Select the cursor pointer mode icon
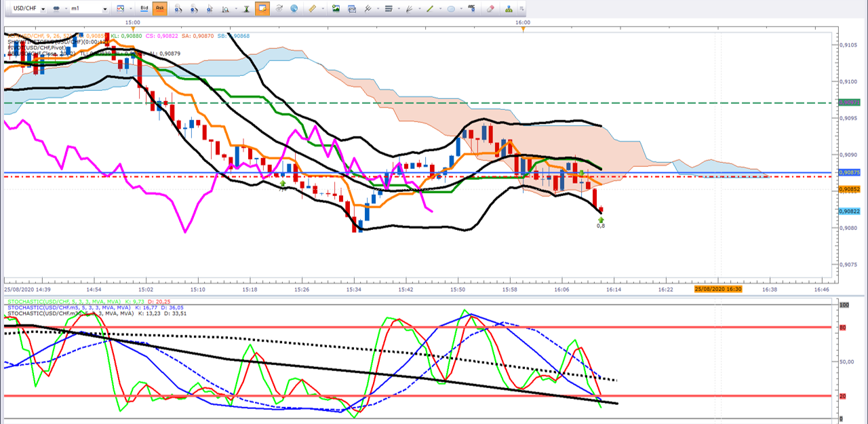 click(x=210, y=9)
